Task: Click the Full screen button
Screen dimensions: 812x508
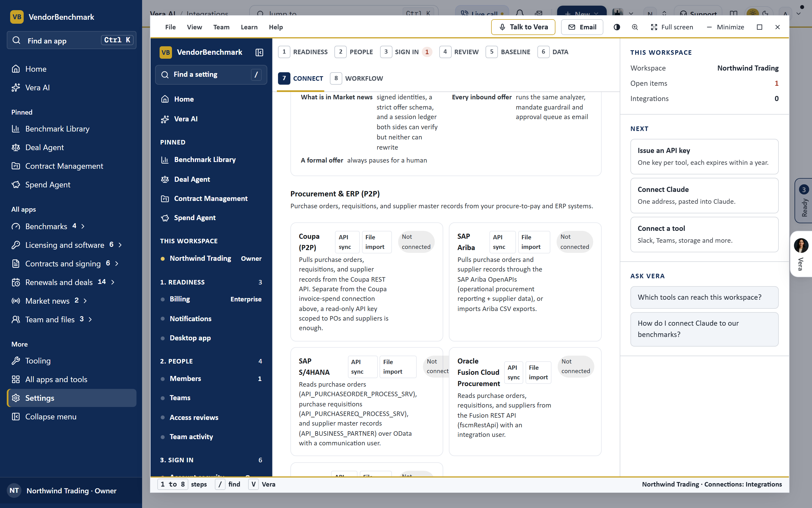Action: click(x=672, y=27)
